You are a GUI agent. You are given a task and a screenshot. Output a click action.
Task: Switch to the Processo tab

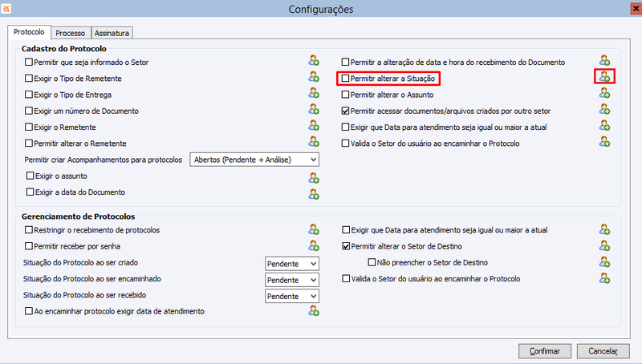click(71, 33)
